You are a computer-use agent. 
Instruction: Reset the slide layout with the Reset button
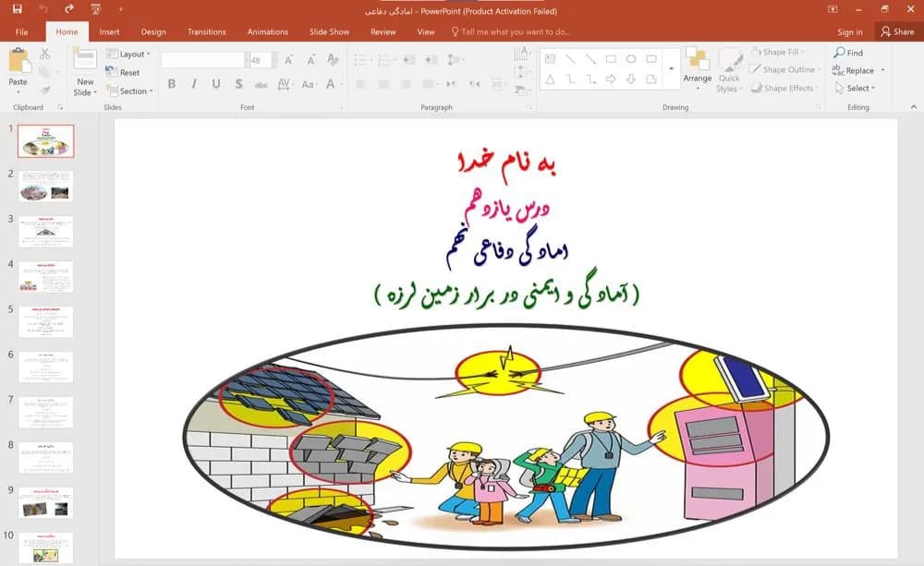(123, 72)
